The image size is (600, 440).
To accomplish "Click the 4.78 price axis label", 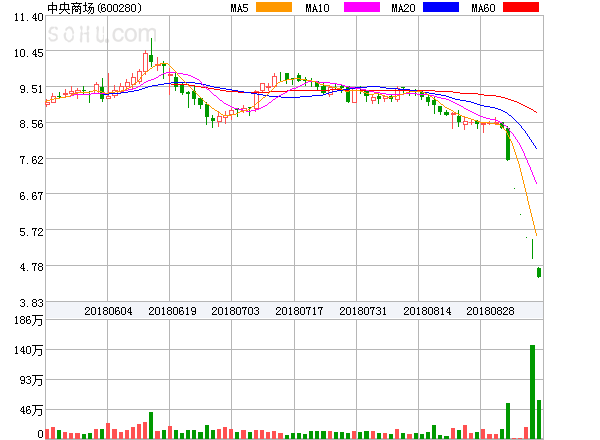I will pyautogui.click(x=31, y=267).
